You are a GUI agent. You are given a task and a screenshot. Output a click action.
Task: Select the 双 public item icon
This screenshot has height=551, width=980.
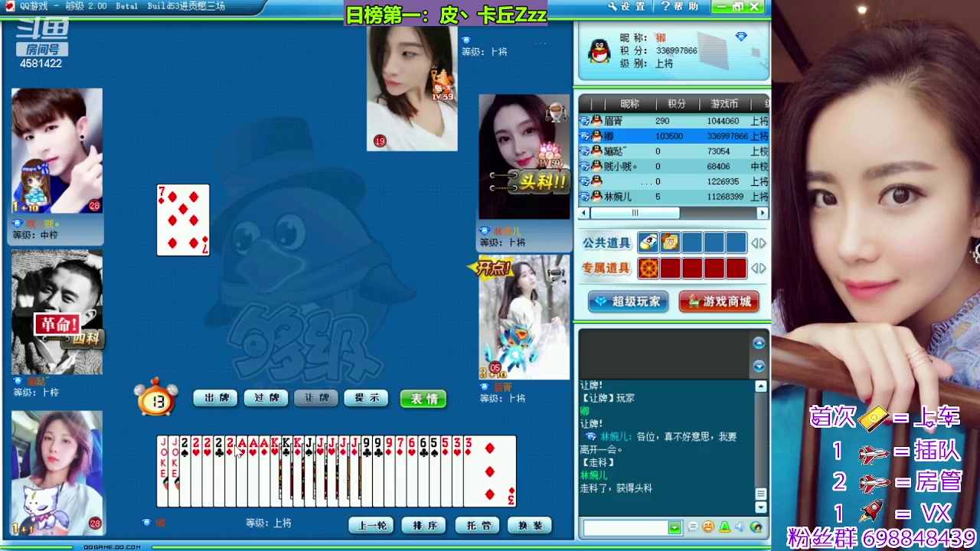click(x=670, y=243)
